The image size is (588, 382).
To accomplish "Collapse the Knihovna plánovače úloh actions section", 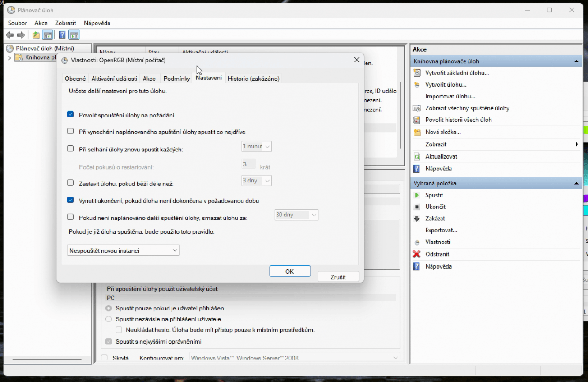I will point(576,61).
